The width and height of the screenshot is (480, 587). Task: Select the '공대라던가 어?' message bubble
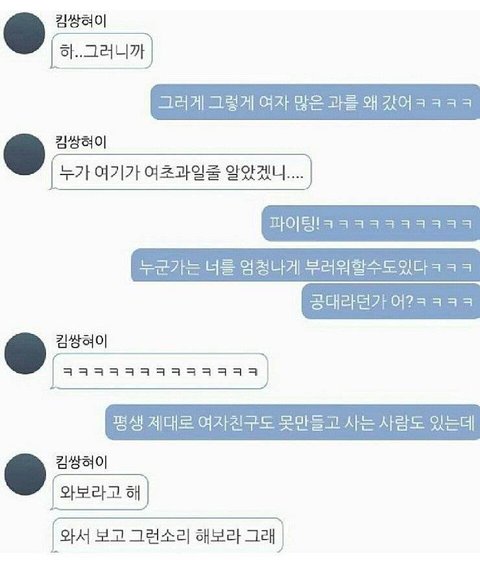[391, 301]
